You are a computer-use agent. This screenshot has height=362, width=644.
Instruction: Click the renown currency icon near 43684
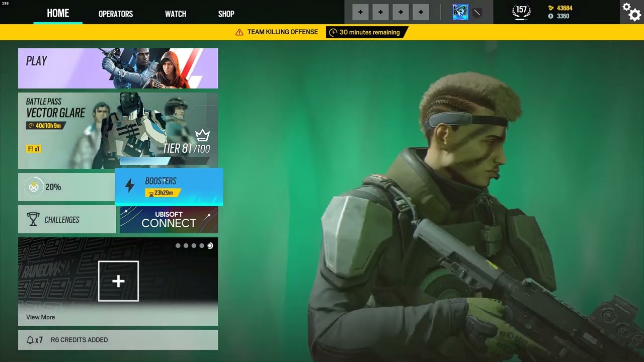(x=551, y=8)
